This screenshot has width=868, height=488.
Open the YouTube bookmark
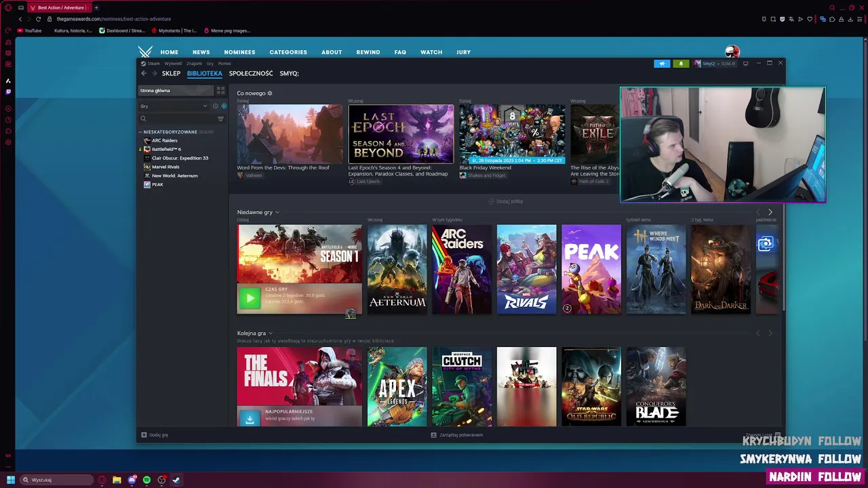29,30
